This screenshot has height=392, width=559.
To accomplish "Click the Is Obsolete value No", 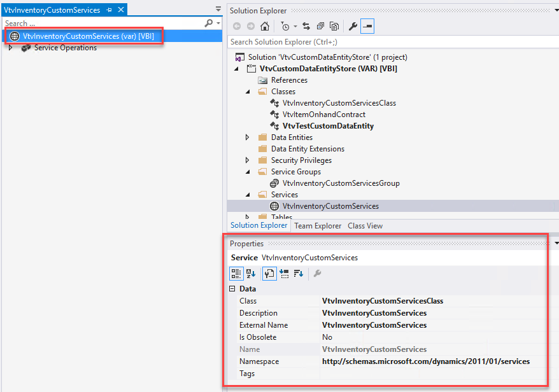I will tap(327, 337).
